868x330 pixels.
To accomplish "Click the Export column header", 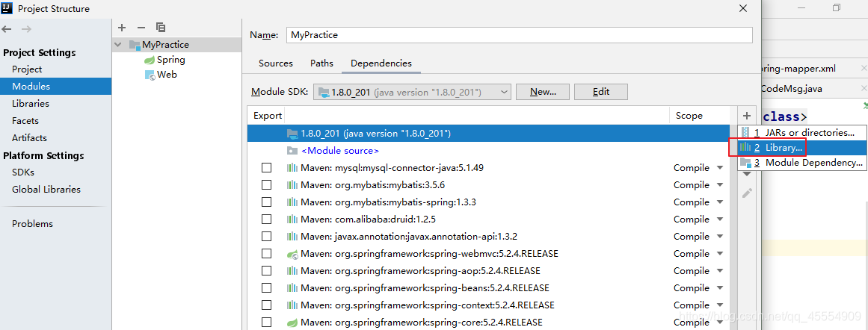I will (268, 116).
